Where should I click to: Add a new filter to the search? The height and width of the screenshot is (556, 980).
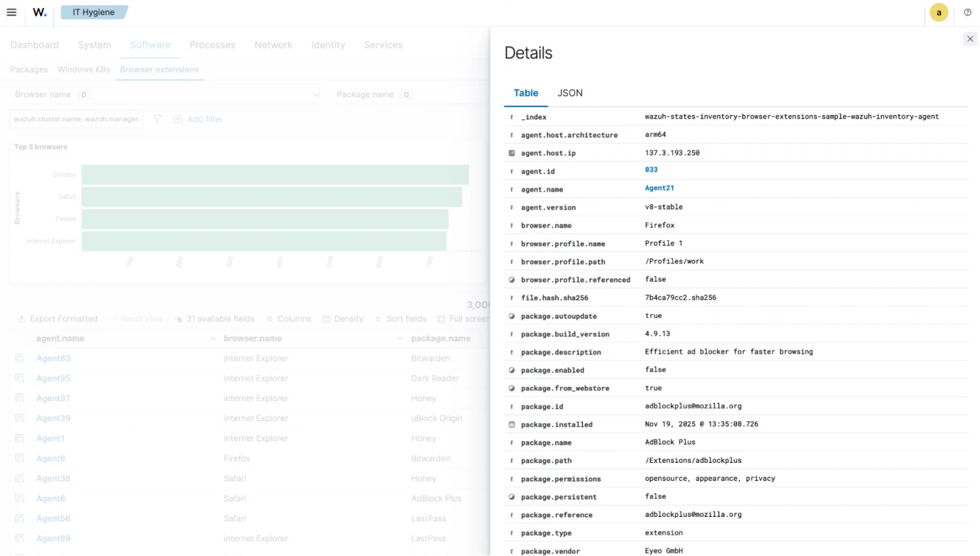198,119
